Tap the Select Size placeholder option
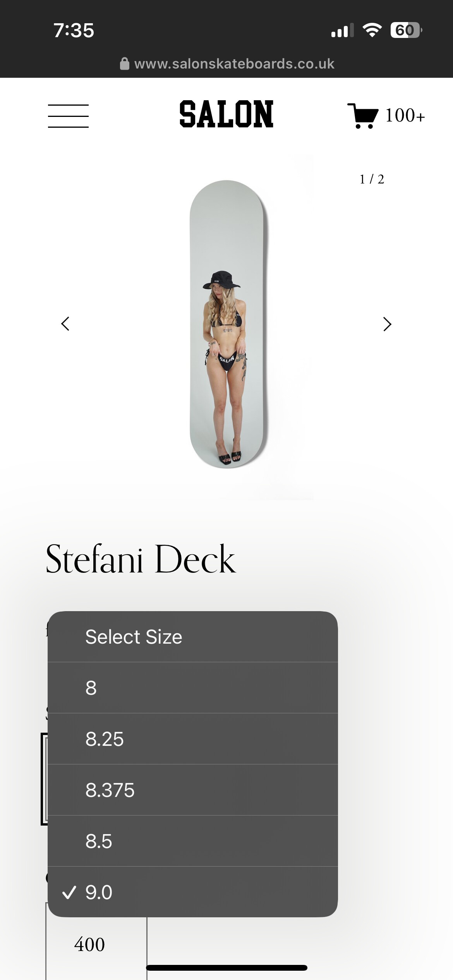Image resolution: width=453 pixels, height=980 pixels. click(x=192, y=637)
